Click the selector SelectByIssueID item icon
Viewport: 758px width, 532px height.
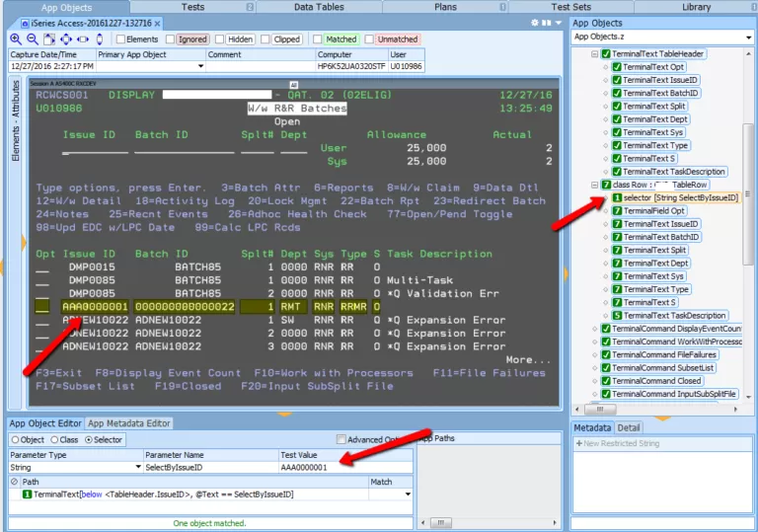click(x=618, y=198)
